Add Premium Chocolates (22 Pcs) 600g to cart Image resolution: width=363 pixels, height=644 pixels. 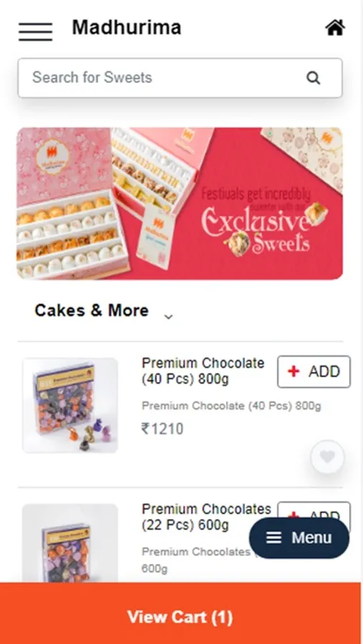pos(314,509)
